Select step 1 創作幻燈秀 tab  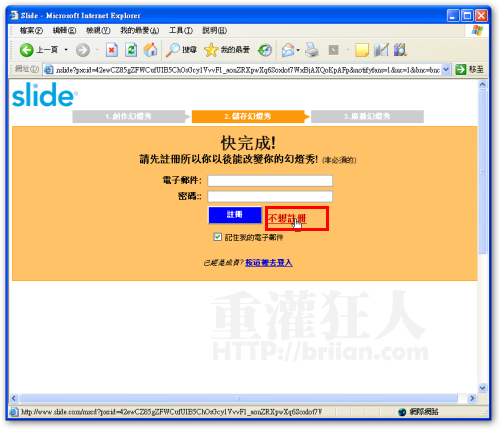(x=129, y=116)
